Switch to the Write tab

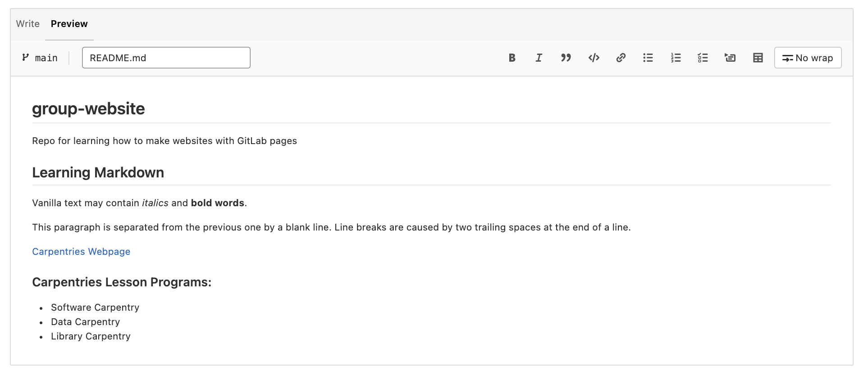(x=28, y=24)
